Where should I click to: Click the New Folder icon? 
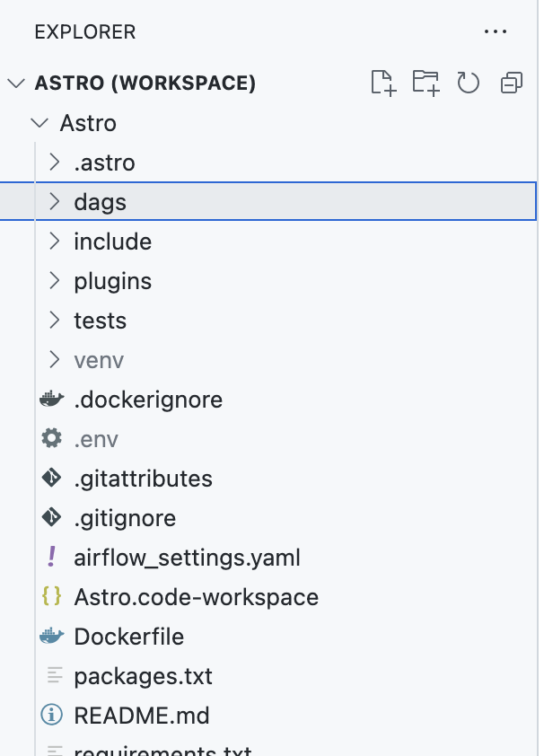pyautogui.click(x=426, y=83)
